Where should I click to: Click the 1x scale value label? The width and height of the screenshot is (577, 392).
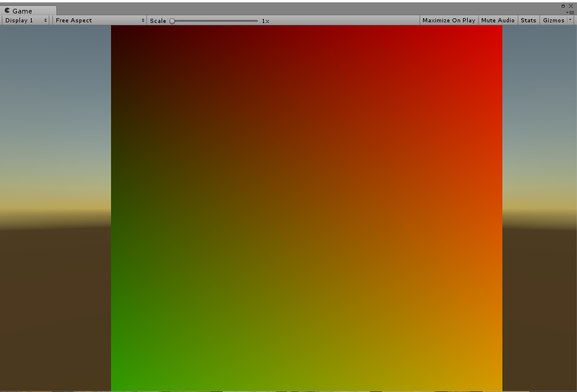tap(264, 20)
